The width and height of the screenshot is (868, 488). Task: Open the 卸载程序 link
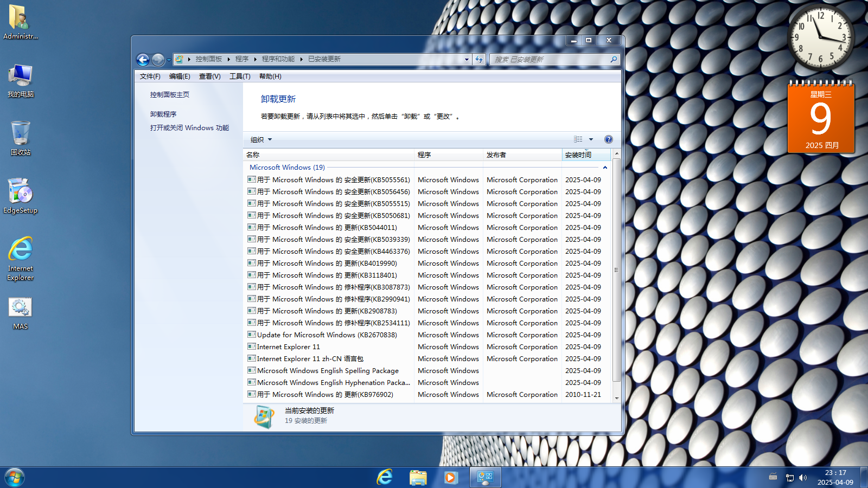pyautogui.click(x=163, y=114)
